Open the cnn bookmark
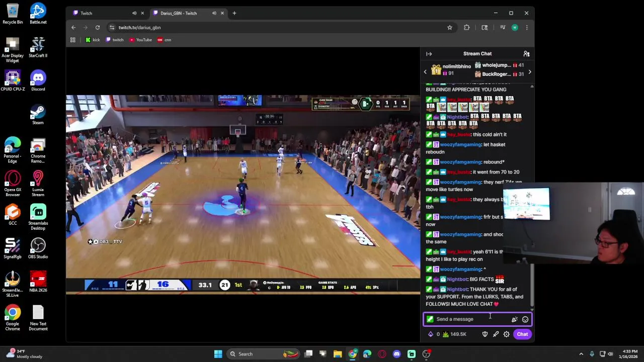 165,40
